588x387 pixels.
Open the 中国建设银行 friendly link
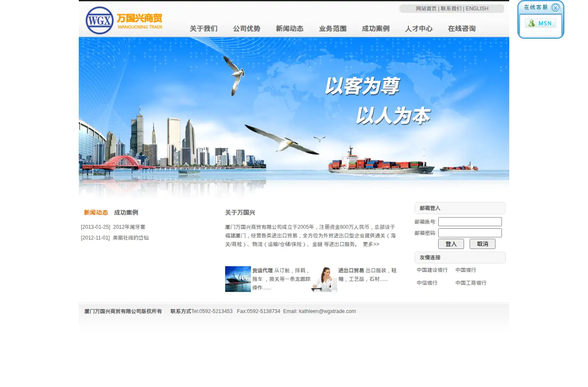coord(432,270)
